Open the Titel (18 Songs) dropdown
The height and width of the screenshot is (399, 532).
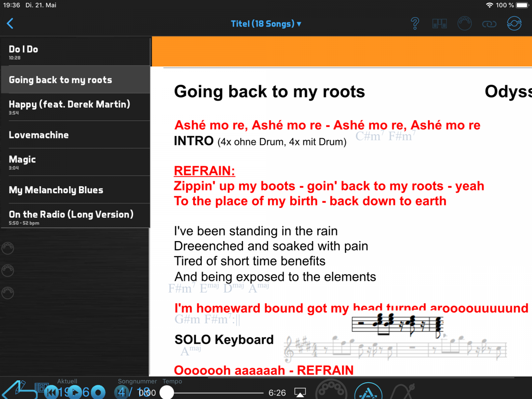point(266,24)
